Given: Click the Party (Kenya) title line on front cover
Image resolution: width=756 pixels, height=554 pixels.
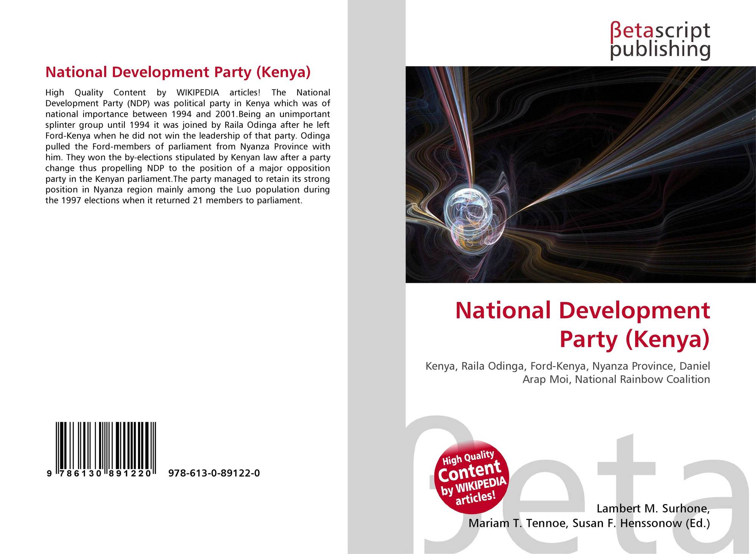Looking at the screenshot, I should pyautogui.click(x=635, y=339).
